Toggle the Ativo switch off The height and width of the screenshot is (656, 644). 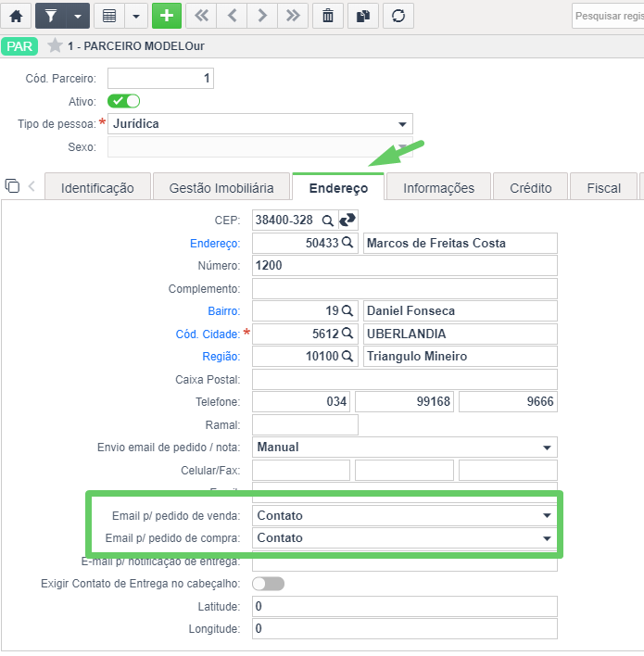tap(123, 101)
